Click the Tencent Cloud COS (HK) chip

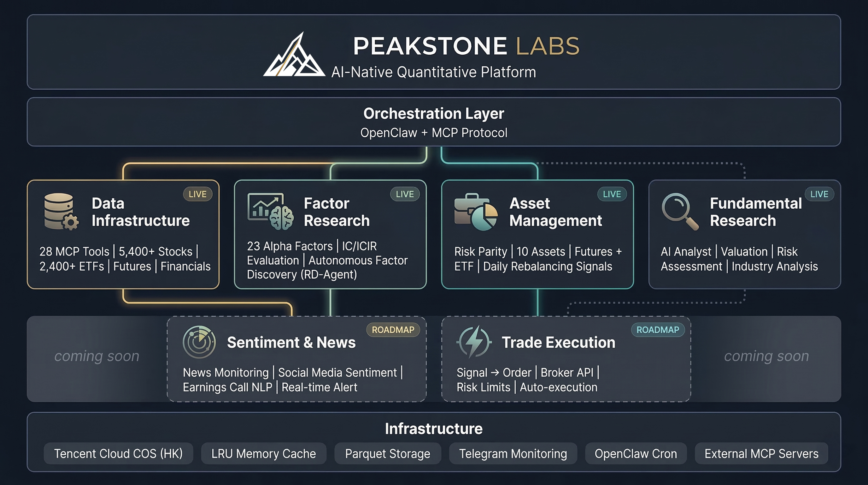coord(119,453)
